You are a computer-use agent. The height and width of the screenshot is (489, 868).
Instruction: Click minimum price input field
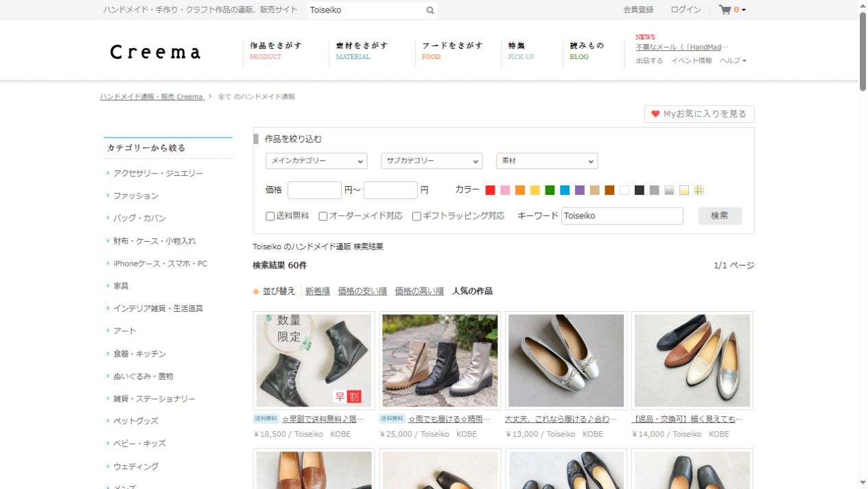click(x=314, y=190)
